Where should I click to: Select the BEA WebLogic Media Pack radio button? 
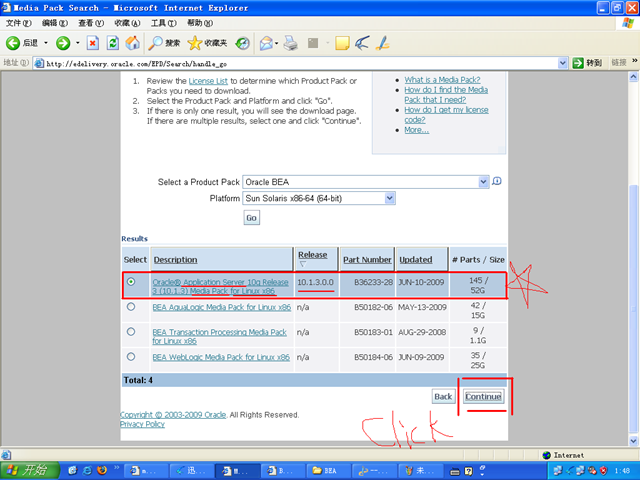coord(131,355)
